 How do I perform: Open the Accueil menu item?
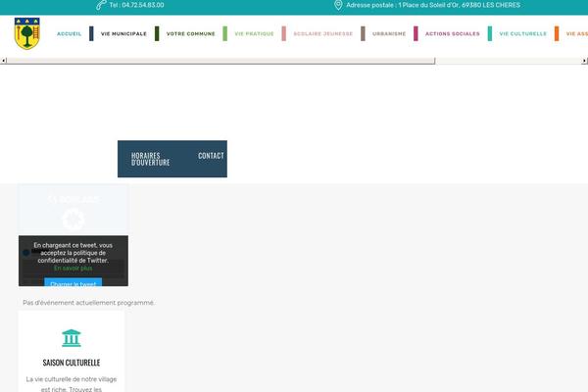tap(69, 33)
